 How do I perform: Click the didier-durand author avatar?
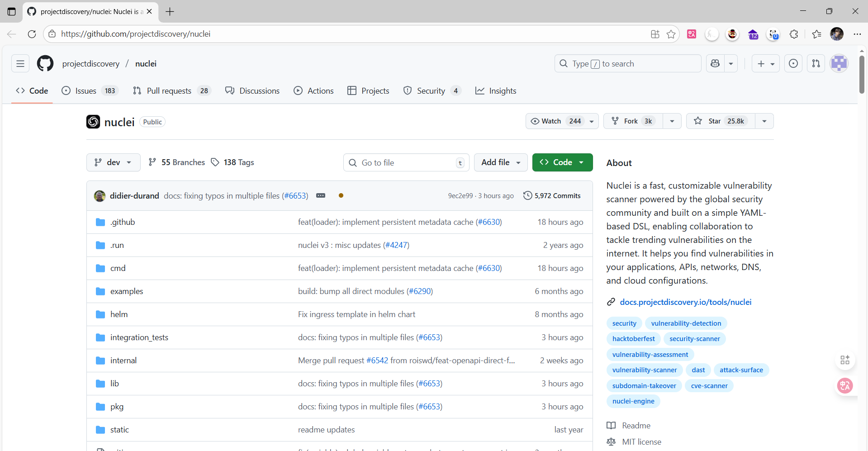(x=100, y=196)
